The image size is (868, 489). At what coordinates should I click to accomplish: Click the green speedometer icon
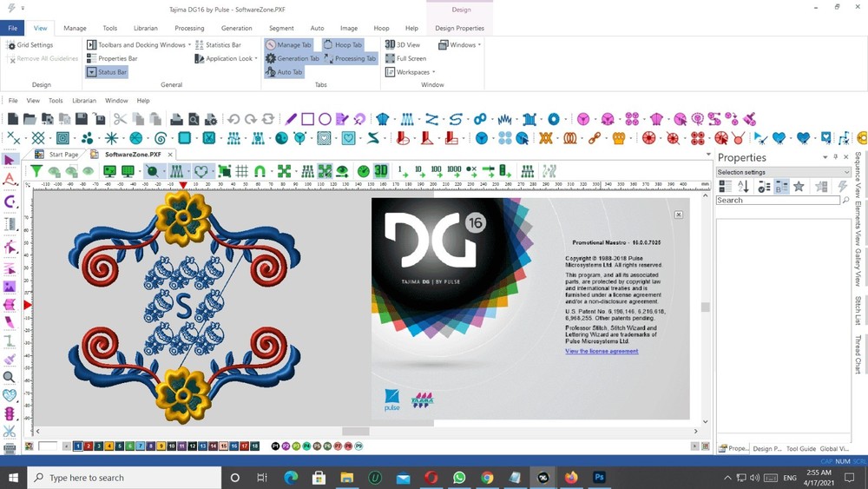(x=363, y=171)
